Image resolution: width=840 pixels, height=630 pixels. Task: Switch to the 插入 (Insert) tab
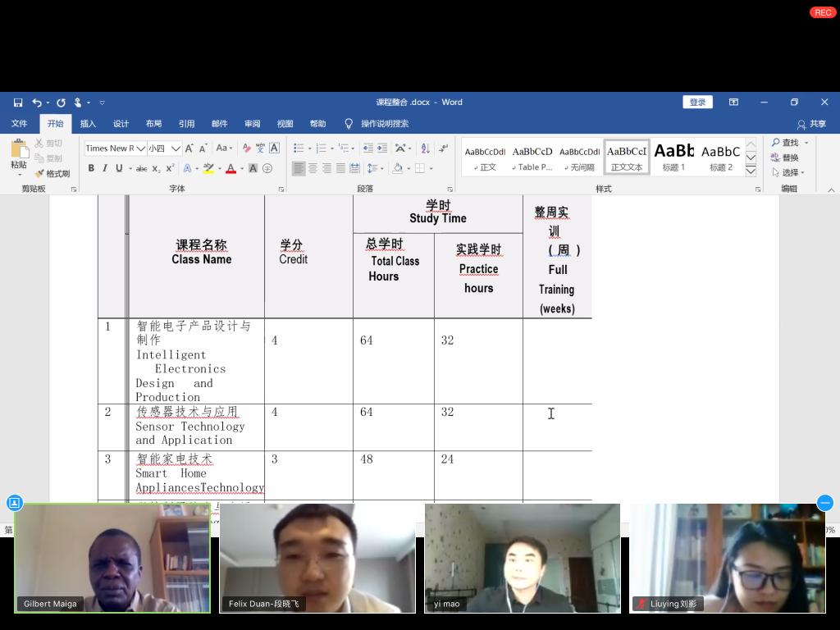tap(88, 124)
